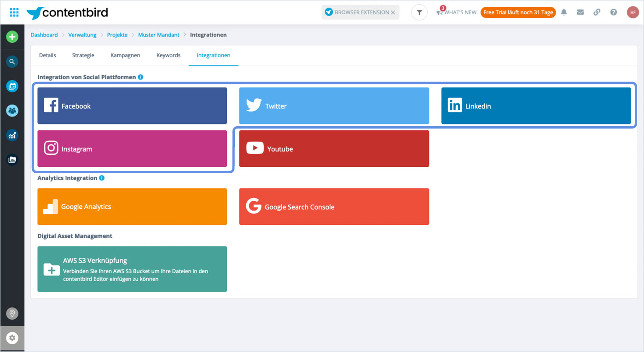Screen dimensions: 644x352
Task: Open the analytics chart icon in sidebar
Action: pos(12,135)
